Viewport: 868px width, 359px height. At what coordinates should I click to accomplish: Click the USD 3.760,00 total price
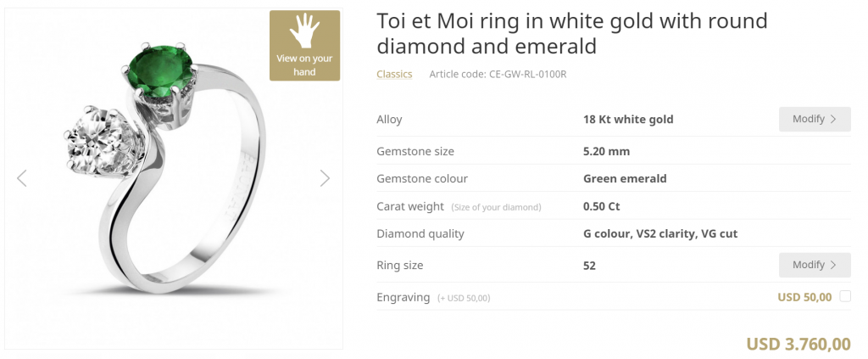pyautogui.click(x=798, y=344)
